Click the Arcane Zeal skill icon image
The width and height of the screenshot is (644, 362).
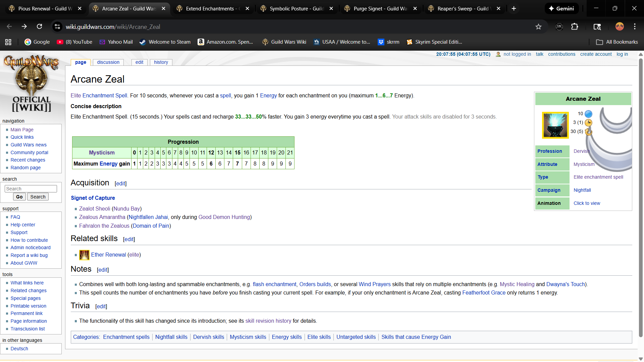click(555, 125)
